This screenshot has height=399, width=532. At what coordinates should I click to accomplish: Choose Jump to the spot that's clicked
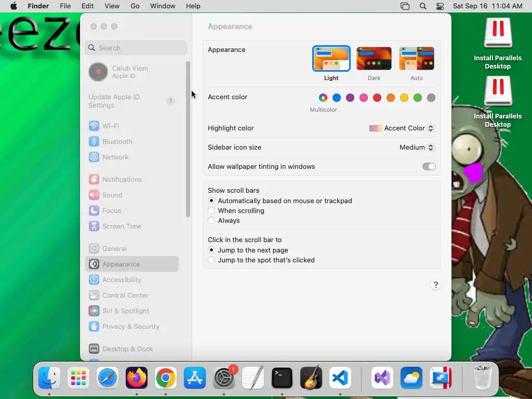pyautogui.click(x=211, y=260)
